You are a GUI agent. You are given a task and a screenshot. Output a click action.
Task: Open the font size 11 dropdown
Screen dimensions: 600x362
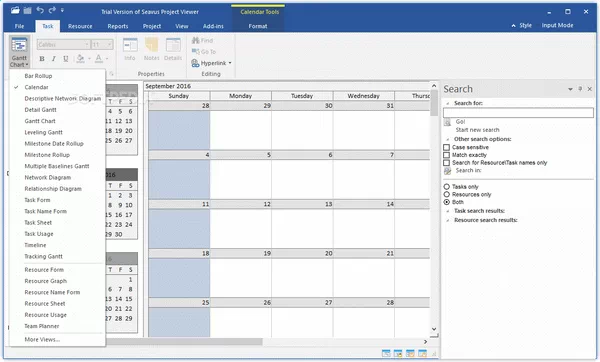pos(109,45)
